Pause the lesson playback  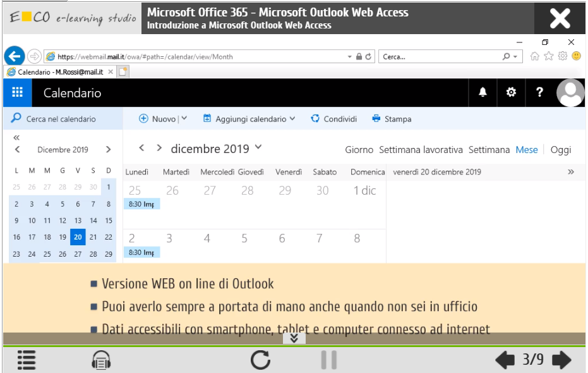329,360
